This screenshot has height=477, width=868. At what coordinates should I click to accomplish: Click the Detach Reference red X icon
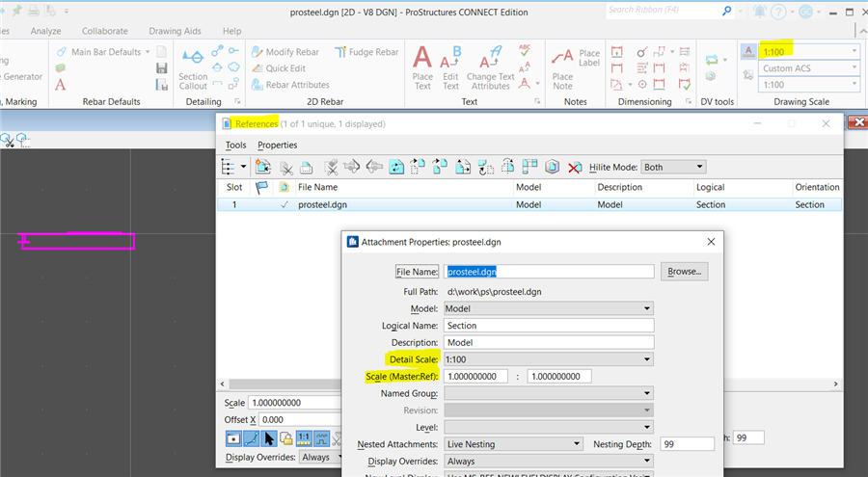pos(575,167)
